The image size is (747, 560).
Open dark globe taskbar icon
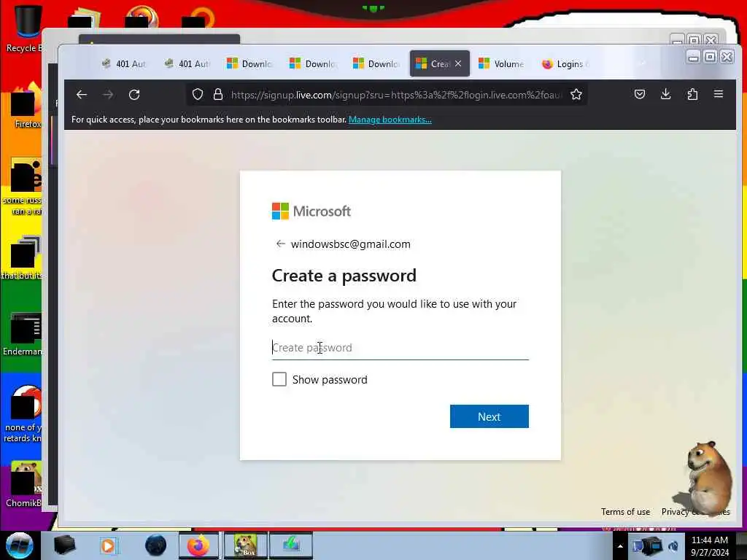point(156,545)
